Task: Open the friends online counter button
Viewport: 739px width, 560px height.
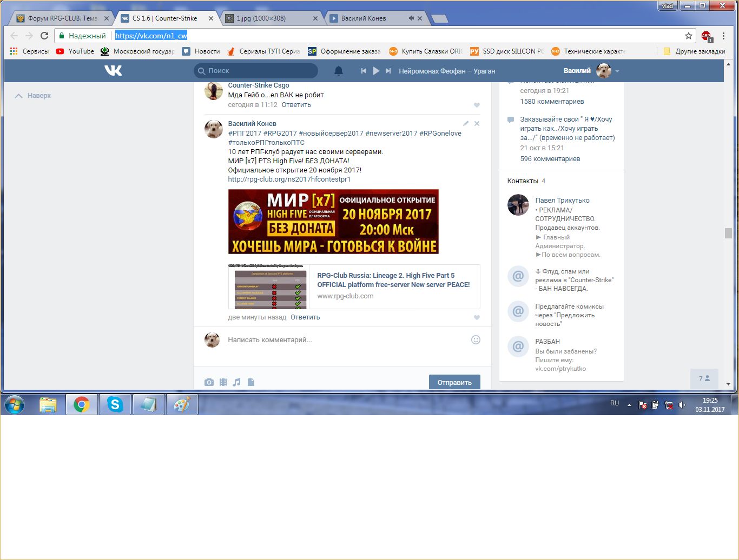Action: click(x=704, y=378)
